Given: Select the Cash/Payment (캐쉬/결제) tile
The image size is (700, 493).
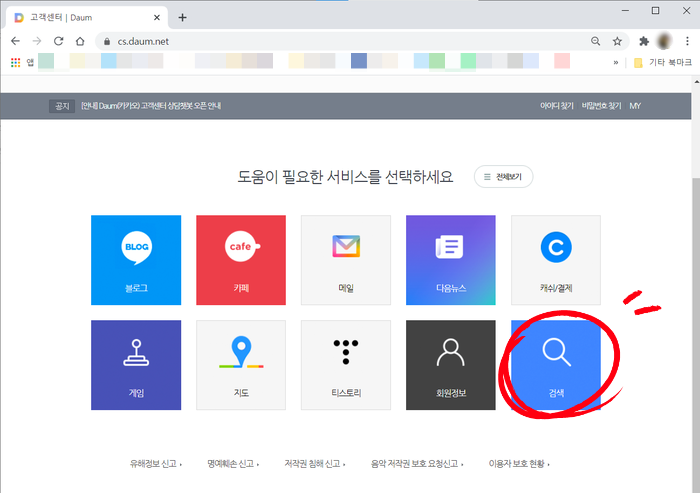Looking at the screenshot, I should [x=556, y=260].
